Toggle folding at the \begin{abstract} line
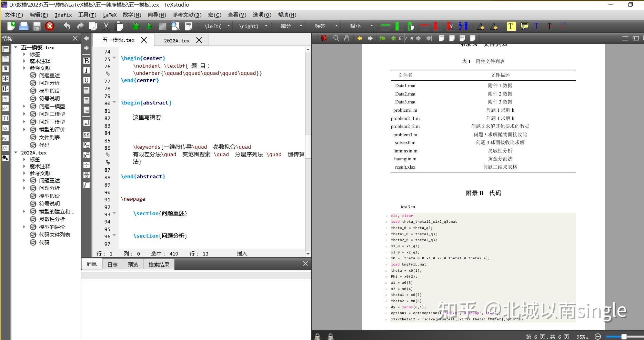This screenshot has height=340, width=644. click(114, 102)
